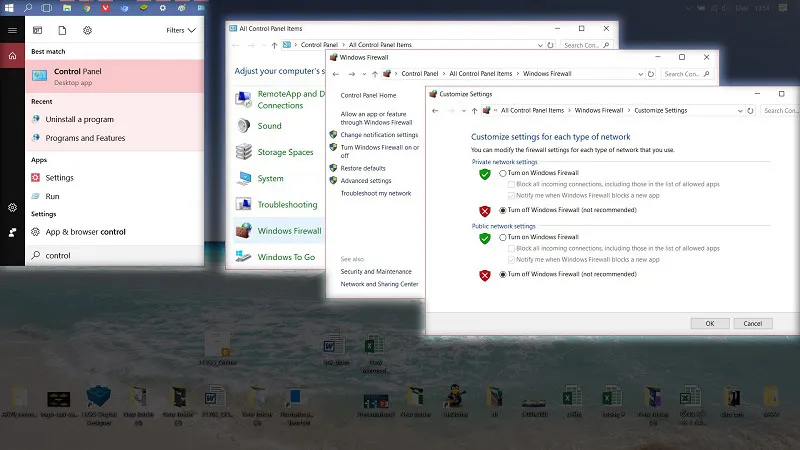
Task: Select Turn on Windows Firewall for public network
Action: tap(503, 237)
